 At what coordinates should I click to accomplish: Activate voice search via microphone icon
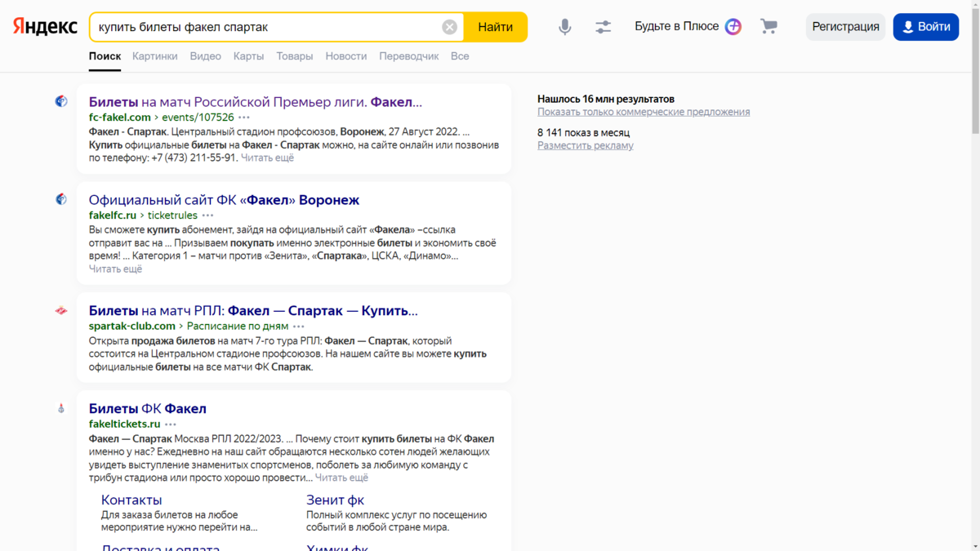(564, 26)
